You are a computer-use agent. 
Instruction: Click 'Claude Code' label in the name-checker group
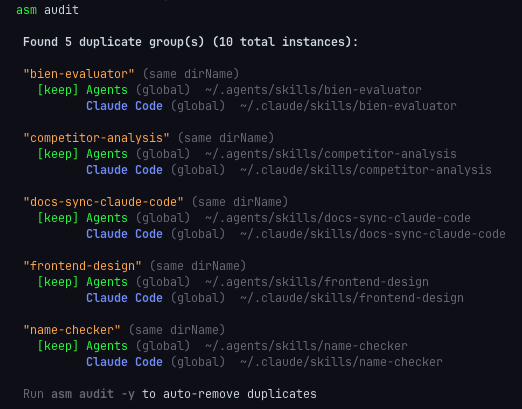(x=124, y=362)
